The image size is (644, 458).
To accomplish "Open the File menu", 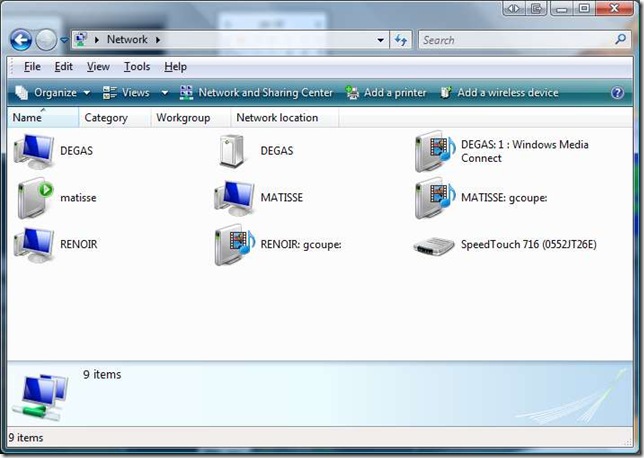I will [x=32, y=67].
